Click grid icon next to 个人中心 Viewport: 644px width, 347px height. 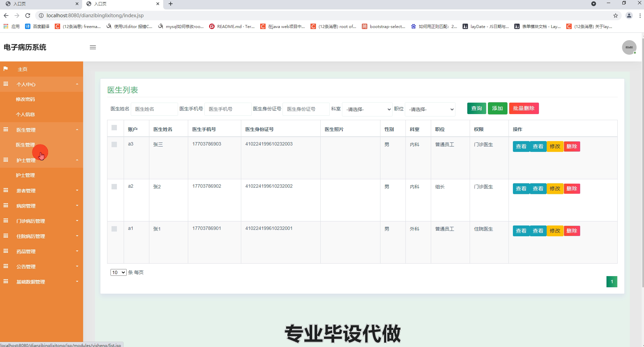click(6, 84)
